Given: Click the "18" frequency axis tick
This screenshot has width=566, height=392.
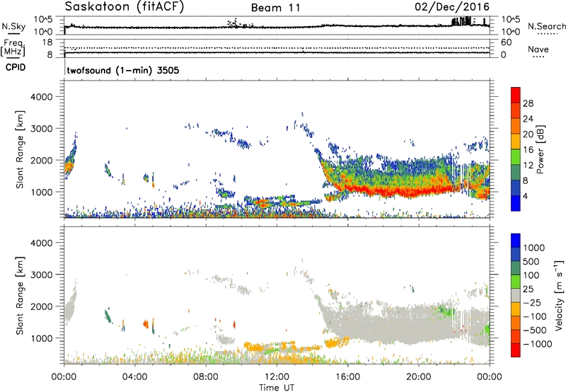Looking at the screenshot, I should (47, 42).
